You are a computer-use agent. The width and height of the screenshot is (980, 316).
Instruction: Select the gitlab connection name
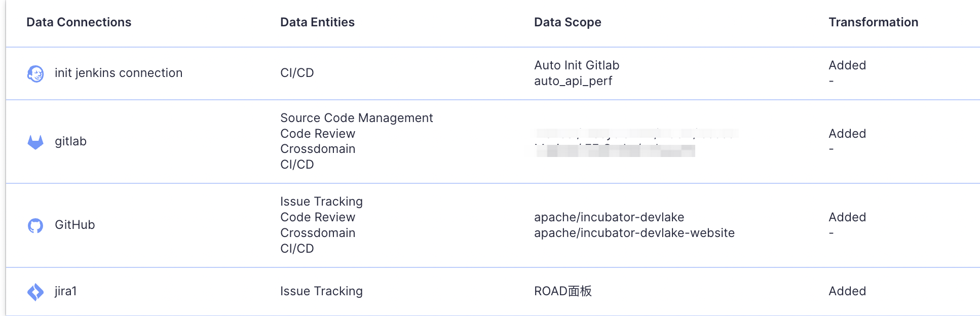point(71,141)
